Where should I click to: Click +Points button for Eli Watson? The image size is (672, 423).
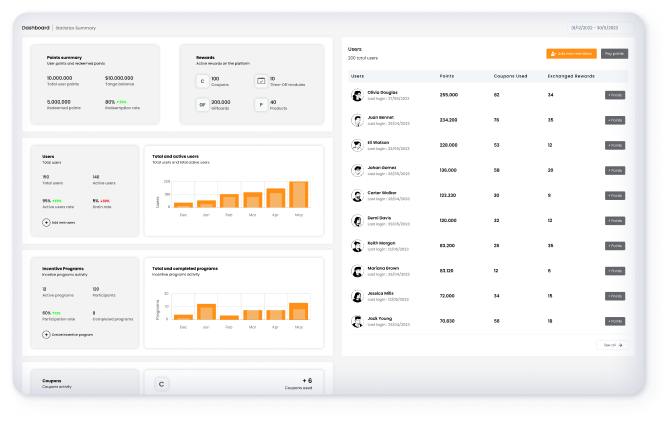coord(615,145)
